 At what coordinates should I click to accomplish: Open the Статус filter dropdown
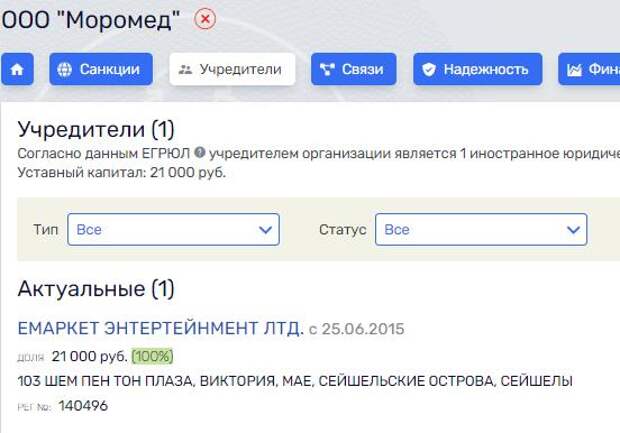point(480,230)
